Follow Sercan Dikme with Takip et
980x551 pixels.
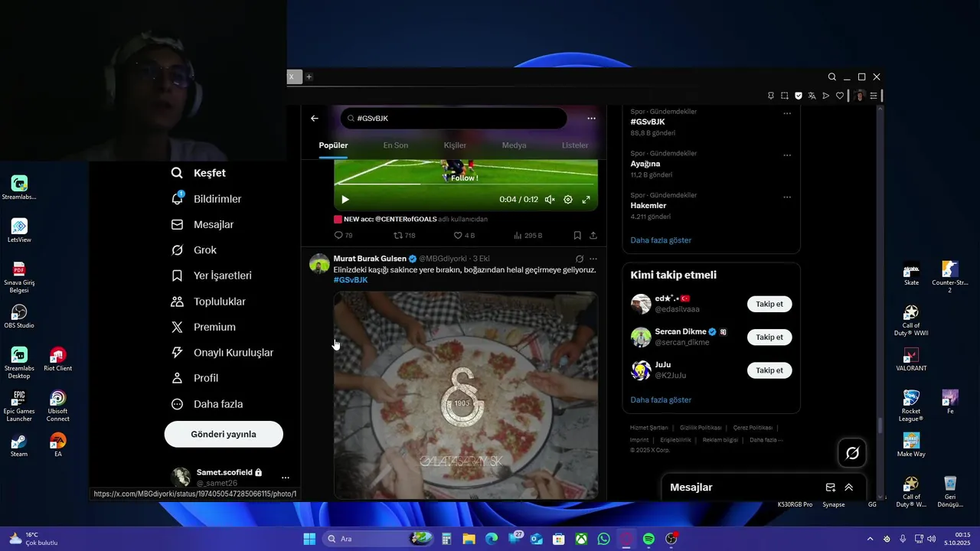[x=769, y=337]
